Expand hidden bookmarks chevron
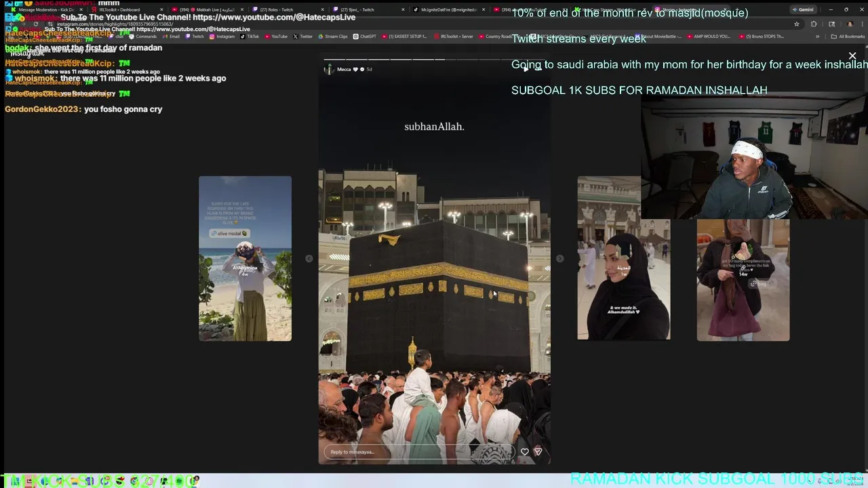 click(x=817, y=37)
